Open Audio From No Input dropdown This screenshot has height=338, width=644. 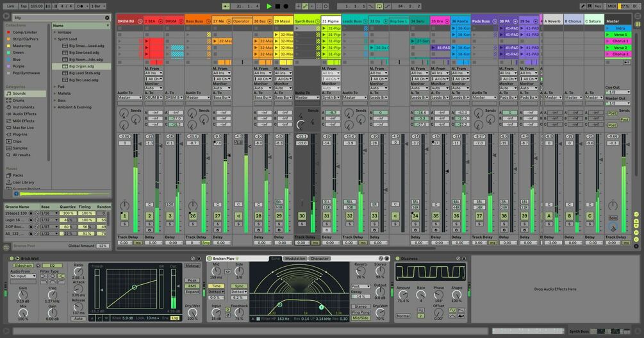[23, 276]
